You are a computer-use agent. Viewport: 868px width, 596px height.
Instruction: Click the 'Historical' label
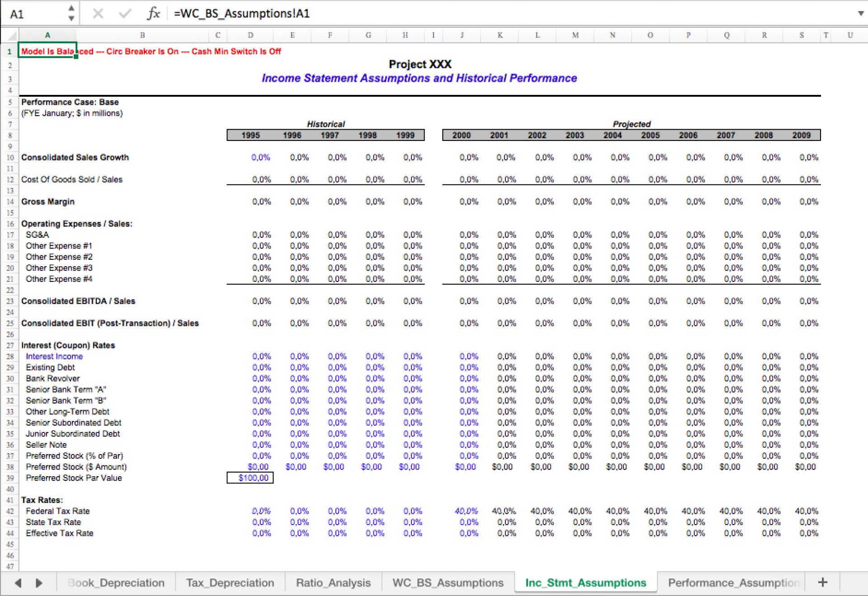[x=325, y=124]
